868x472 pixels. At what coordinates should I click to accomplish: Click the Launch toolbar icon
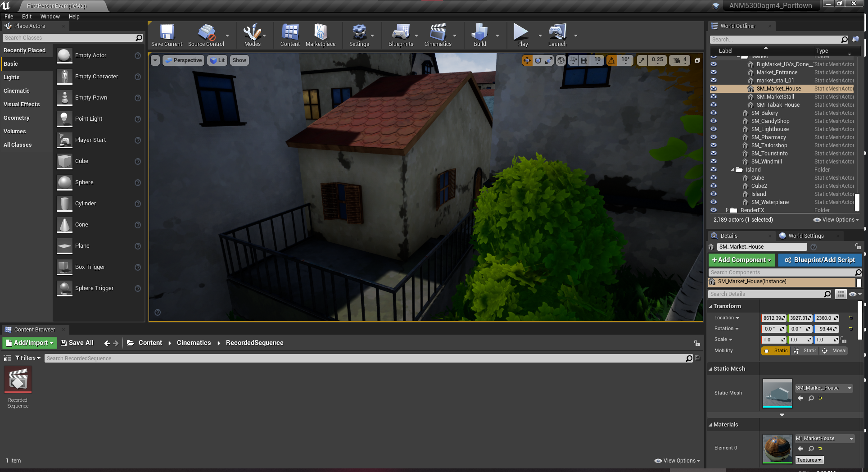(x=557, y=35)
